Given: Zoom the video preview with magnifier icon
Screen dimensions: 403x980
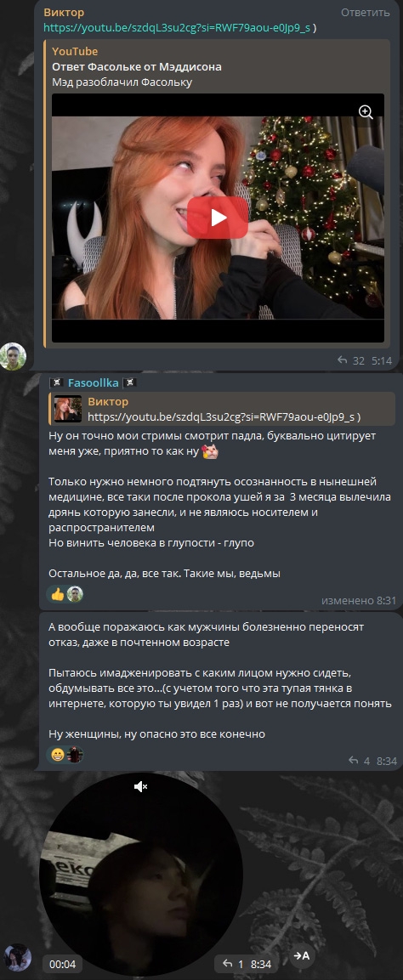Looking at the screenshot, I should tap(366, 112).
